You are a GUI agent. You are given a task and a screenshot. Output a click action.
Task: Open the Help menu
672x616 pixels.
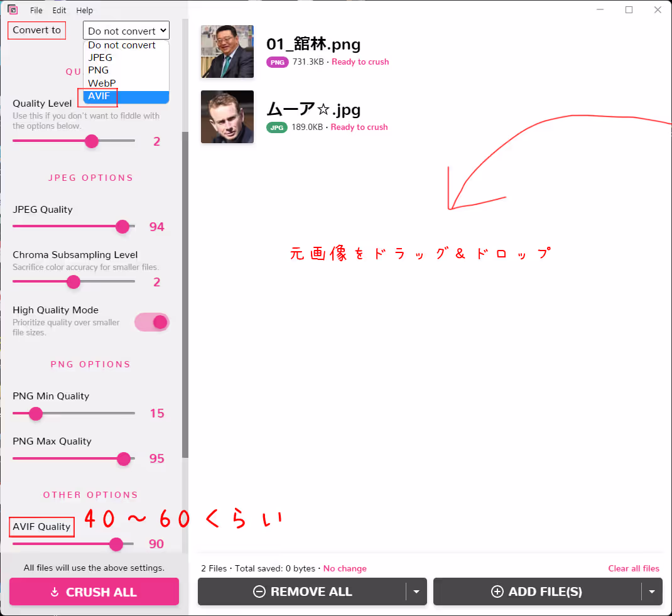(x=84, y=11)
